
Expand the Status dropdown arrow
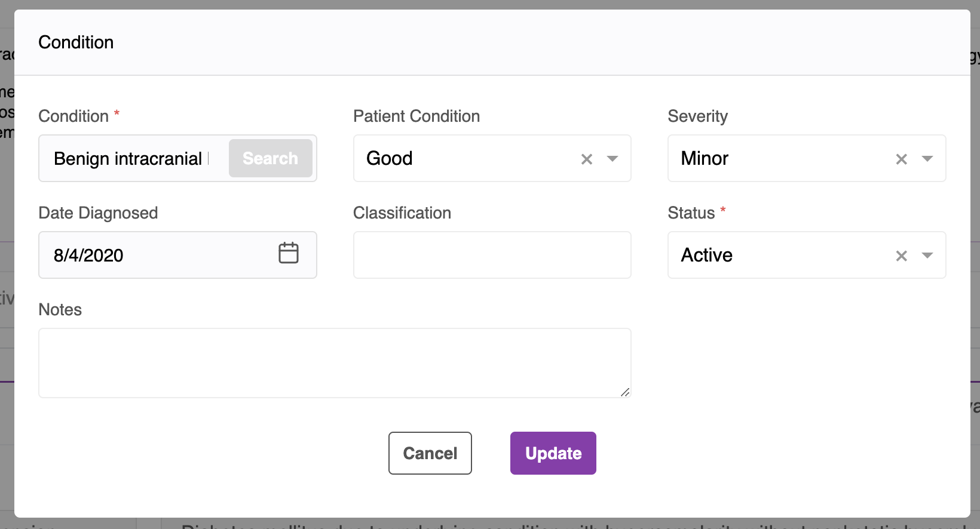coord(927,256)
